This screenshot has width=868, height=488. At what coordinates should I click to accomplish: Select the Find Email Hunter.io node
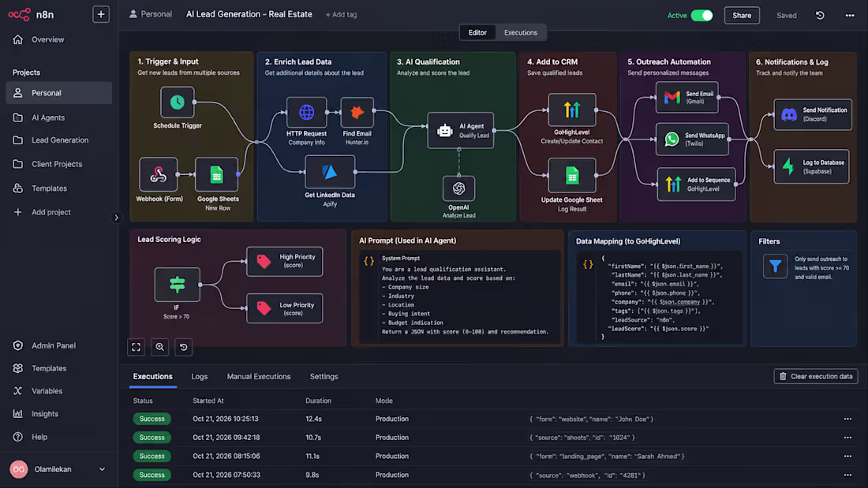point(357,112)
